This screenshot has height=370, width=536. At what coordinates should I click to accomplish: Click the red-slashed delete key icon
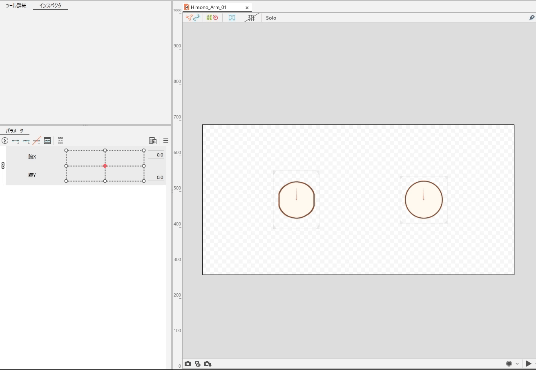(x=37, y=140)
